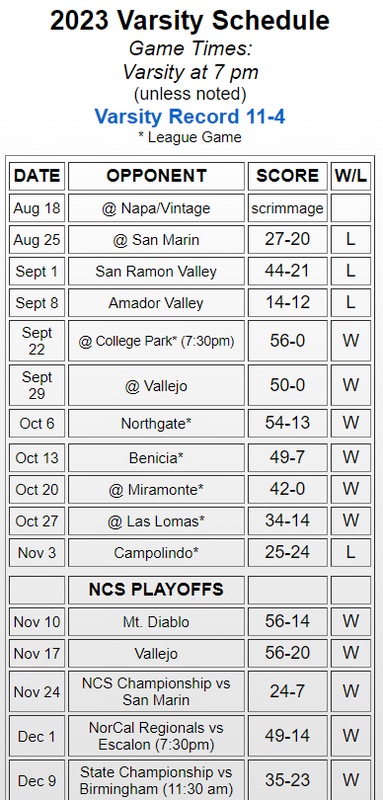Select the scrimmage score cell
383x800 pixels.
[288, 208]
